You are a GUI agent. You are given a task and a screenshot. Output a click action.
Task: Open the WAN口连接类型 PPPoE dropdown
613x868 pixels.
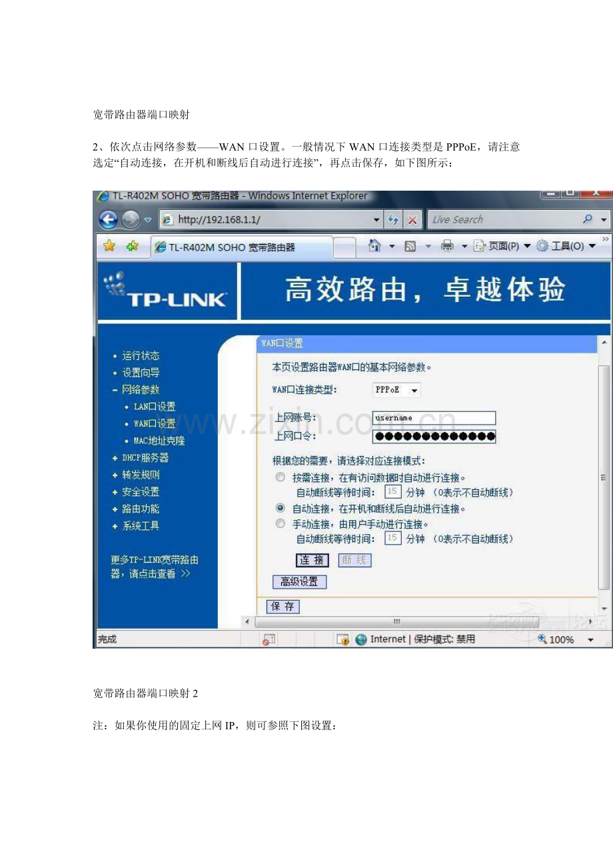pyautogui.click(x=396, y=390)
